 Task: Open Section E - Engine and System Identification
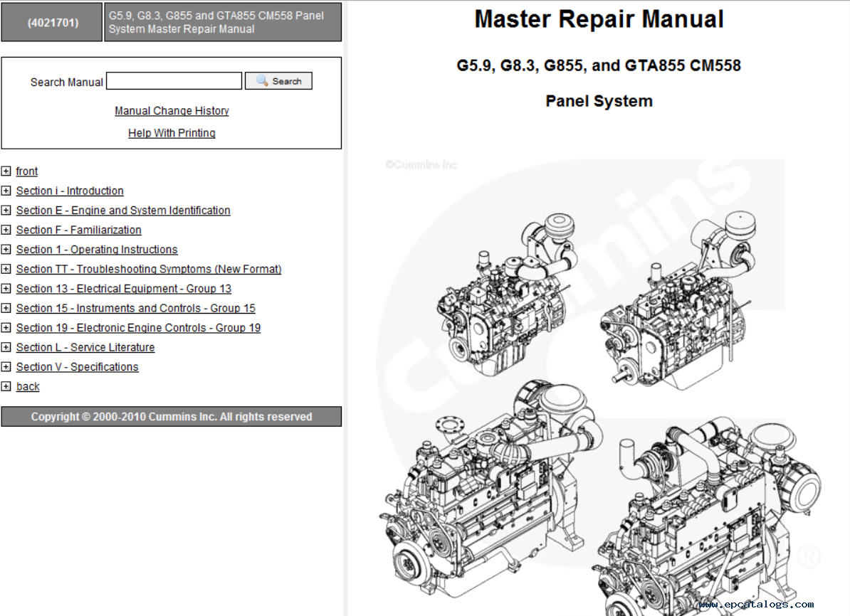tap(123, 211)
